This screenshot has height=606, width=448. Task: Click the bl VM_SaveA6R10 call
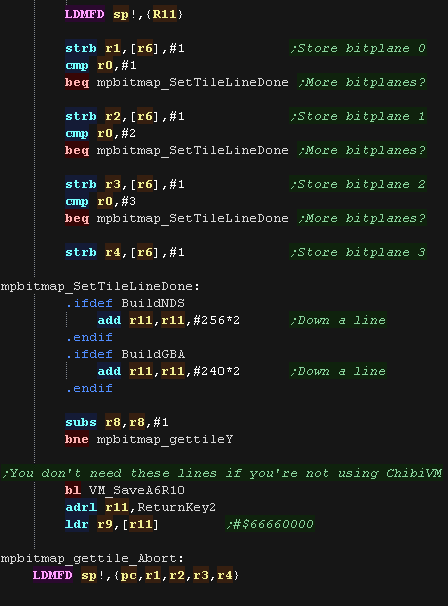125,490
